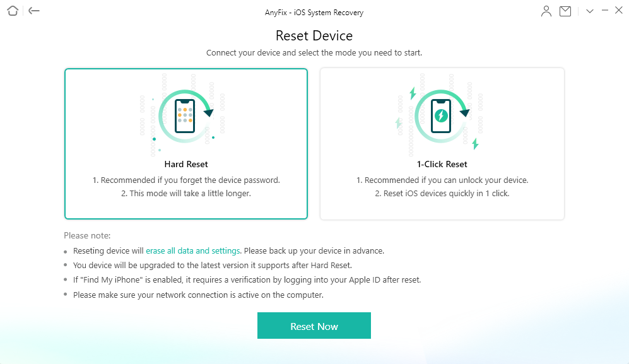This screenshot has width=629, height=364.
Task: Click the 1-Click Reset lightning phone illustration
Action: 442,115
